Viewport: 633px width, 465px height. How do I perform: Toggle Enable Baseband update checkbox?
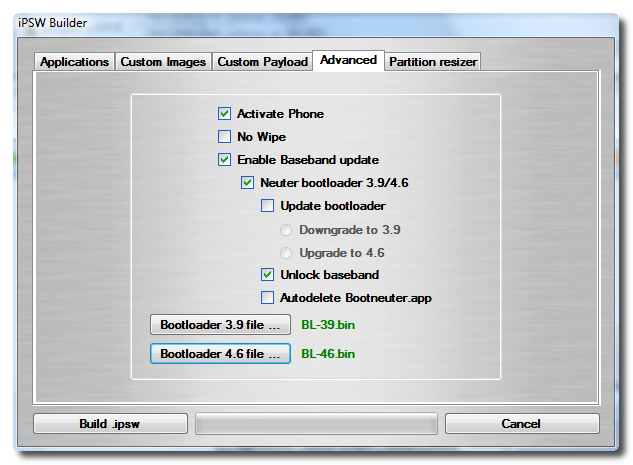(224, 160)
